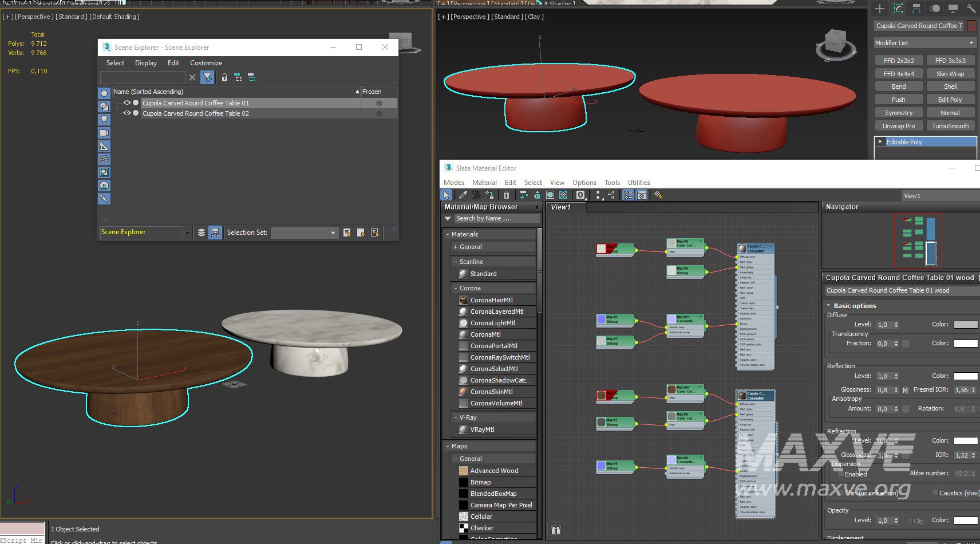Viewport: 980px width, 544px height.
Task: Toggle frozen state for Coffee Table 01
Action: coord(378,103)
